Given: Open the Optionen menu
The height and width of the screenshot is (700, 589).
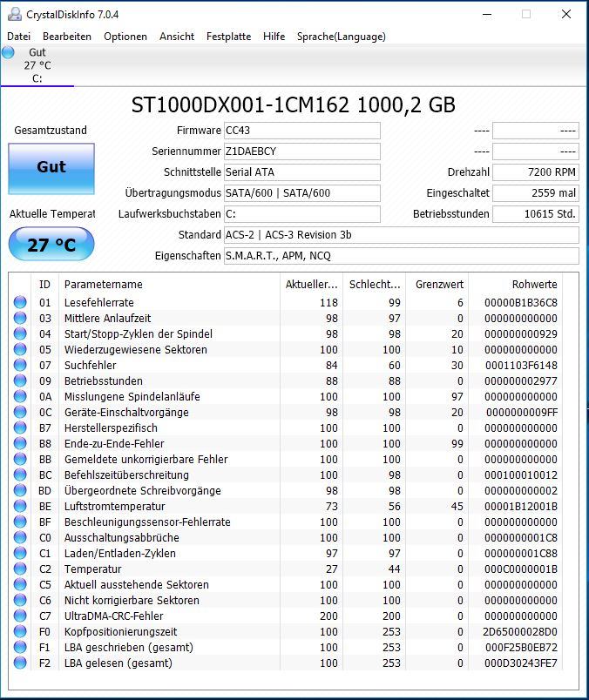Looking at the screenshot, I should coord(125,37).
